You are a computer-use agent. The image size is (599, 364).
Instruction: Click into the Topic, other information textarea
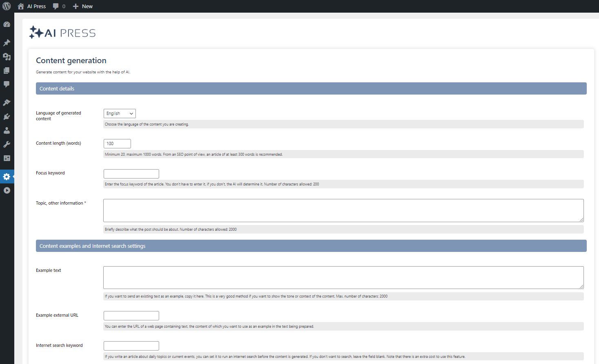click(x=343, y=210)
